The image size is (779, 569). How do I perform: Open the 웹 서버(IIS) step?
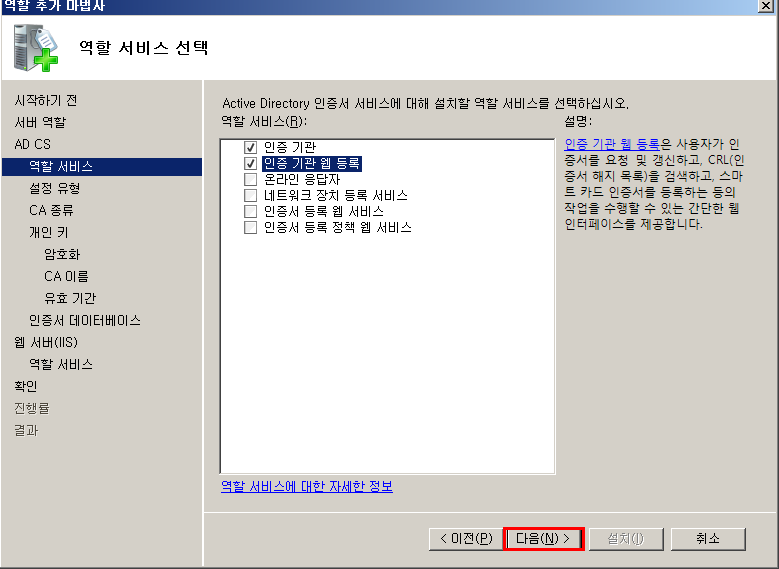46,342
